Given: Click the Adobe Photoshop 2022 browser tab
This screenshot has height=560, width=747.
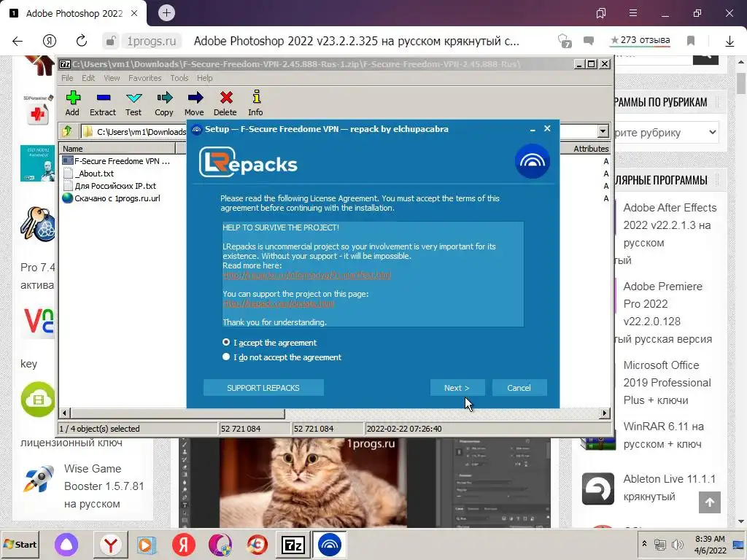Looking at the screenshot, I should [74, 13].
